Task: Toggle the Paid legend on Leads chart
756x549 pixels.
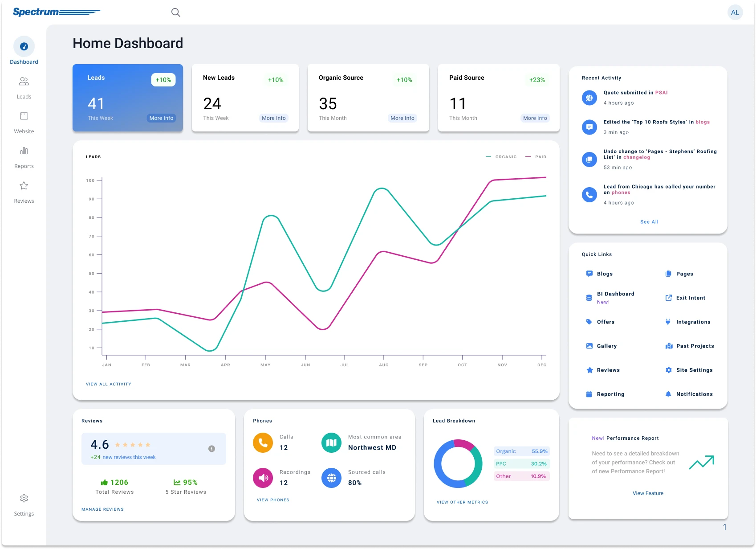Action: 536,157
